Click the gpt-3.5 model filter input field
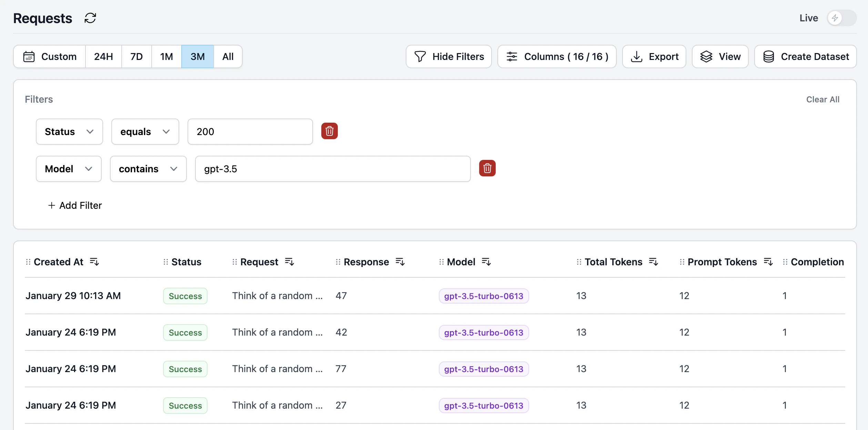This screenshot has width=868, height=430. pos(332,168)
